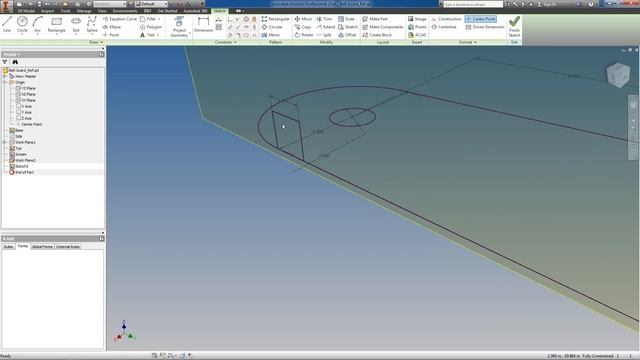The width and height of the screenshot is (640, 360).
Task: Open the Inspect ribbon tab
Action: tap(47, 11)
